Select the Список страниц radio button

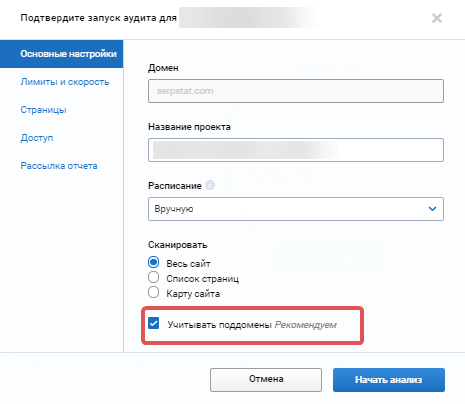point(153,277)
